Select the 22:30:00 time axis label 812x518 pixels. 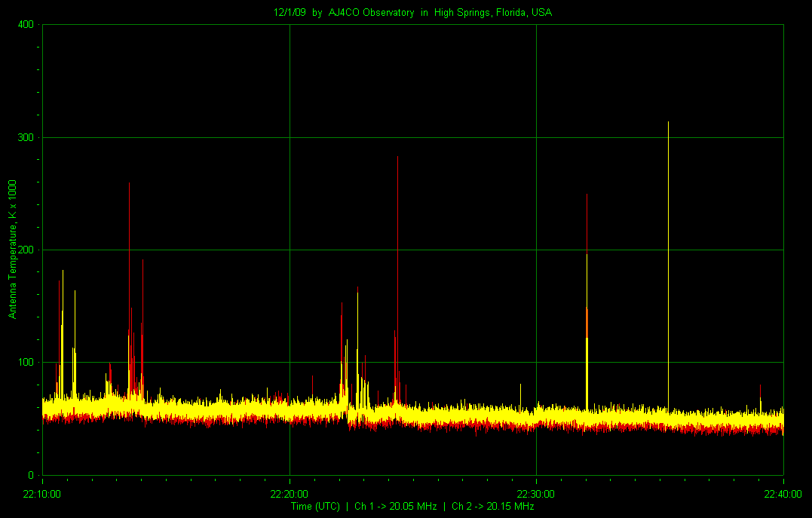click(x=535, y=494)
